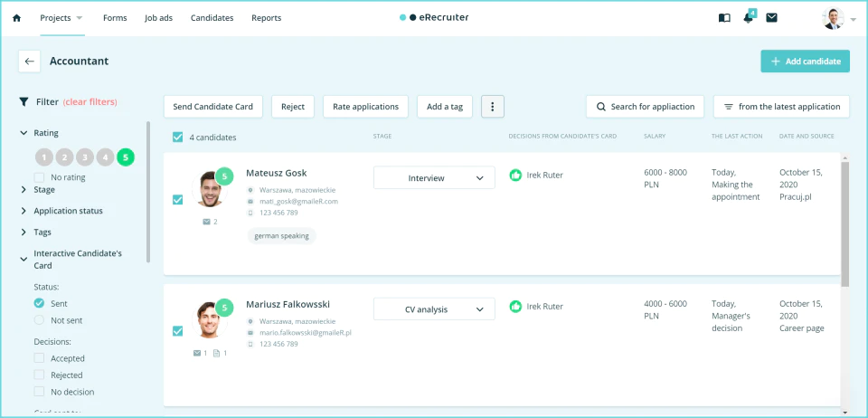Click Mariusz Falkowsski's document icon
The height and width of the screenshot is (418, 868).
(x=216, y=353)
